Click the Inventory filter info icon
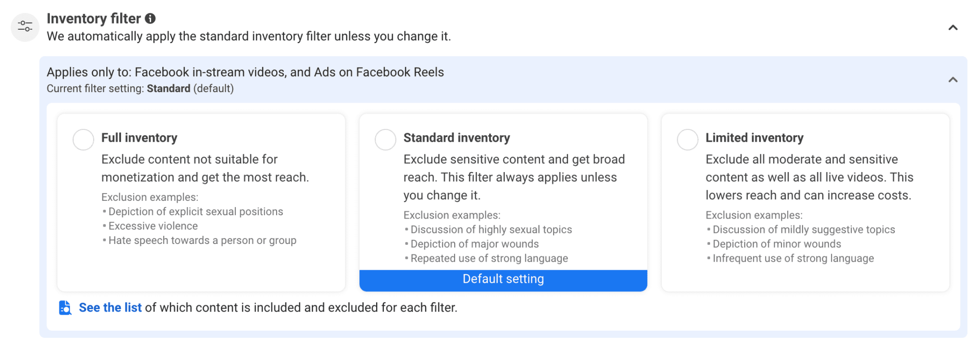 point(151,19)
